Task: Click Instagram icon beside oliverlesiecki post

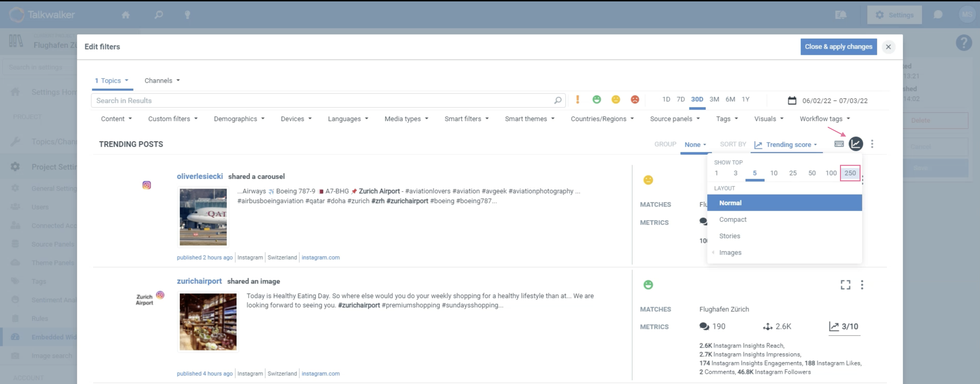Action: 147,185
